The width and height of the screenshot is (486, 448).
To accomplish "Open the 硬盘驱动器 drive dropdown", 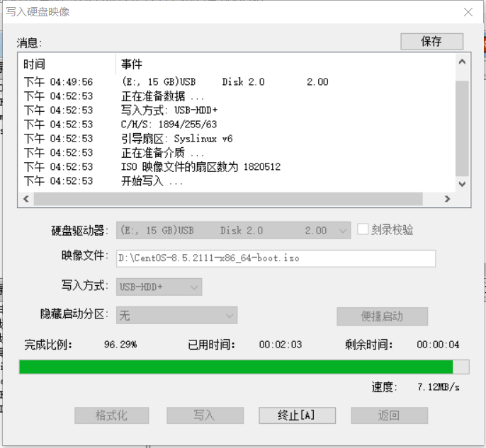I will [233, 230].
